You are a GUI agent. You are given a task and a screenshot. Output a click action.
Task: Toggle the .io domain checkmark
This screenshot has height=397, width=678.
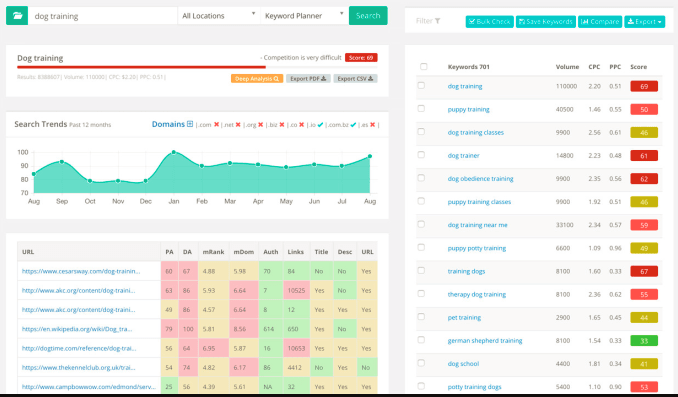pos(320,125)
